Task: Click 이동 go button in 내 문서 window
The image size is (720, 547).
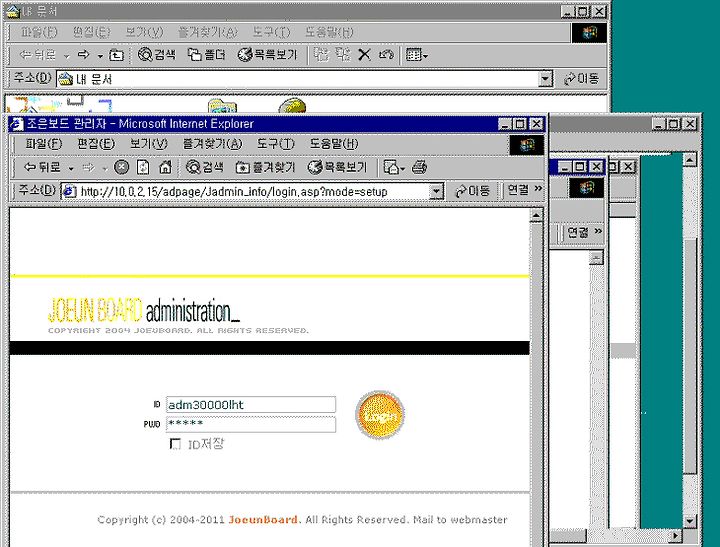Action: click(x=582, y=79)
